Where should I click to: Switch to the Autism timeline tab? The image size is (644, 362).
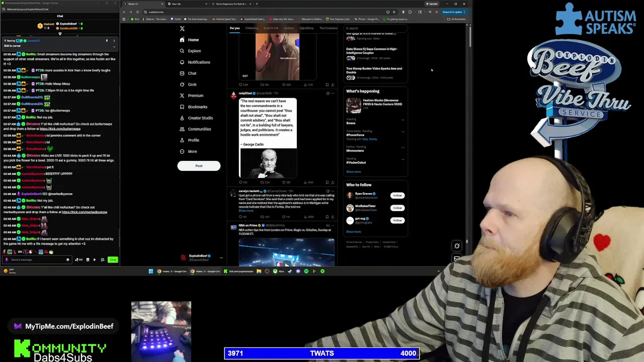289,28
